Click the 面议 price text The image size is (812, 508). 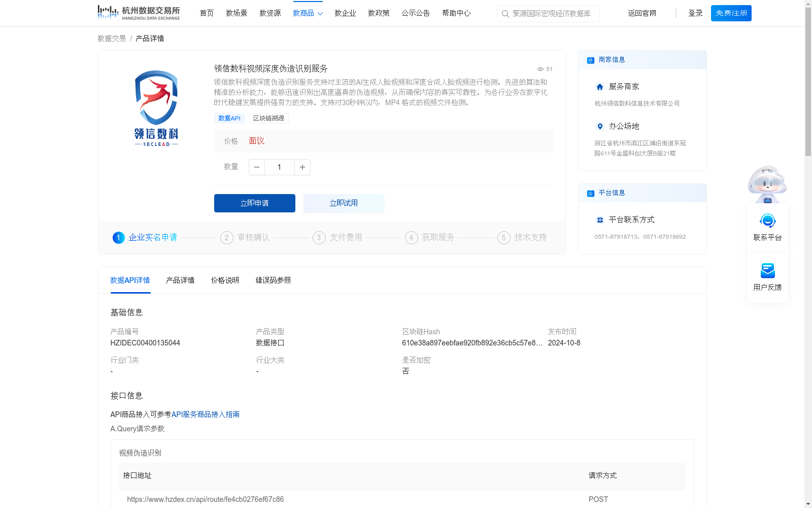pos(257,141)
